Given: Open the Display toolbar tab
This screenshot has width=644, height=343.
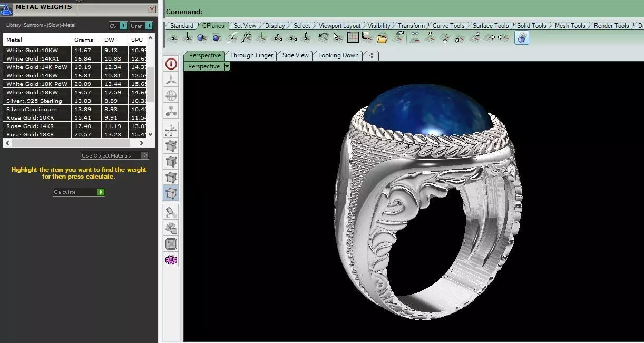Looking at the screenshot, I should (275, 25).
